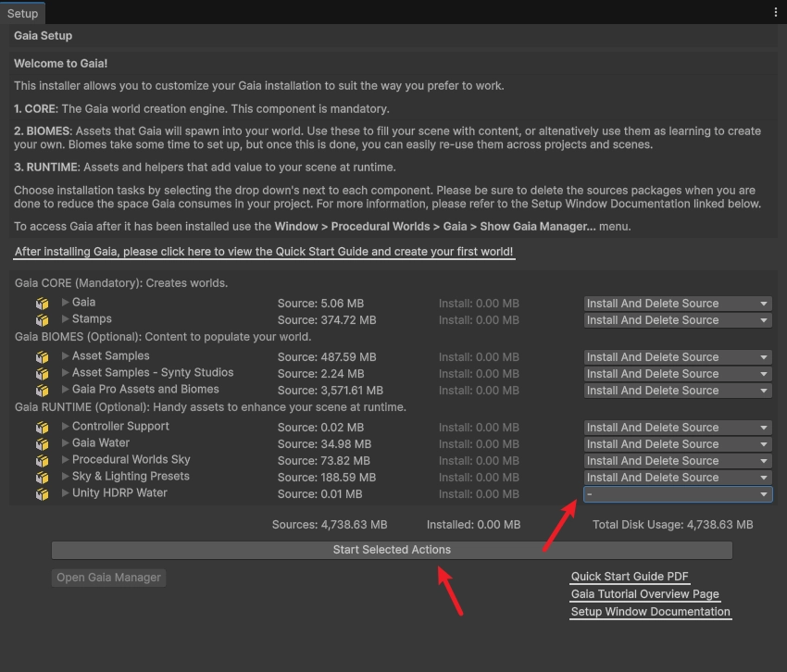Open install action dropdown for Stamps
This screenshot has width=787, height=672.
(x=678, y=319)
